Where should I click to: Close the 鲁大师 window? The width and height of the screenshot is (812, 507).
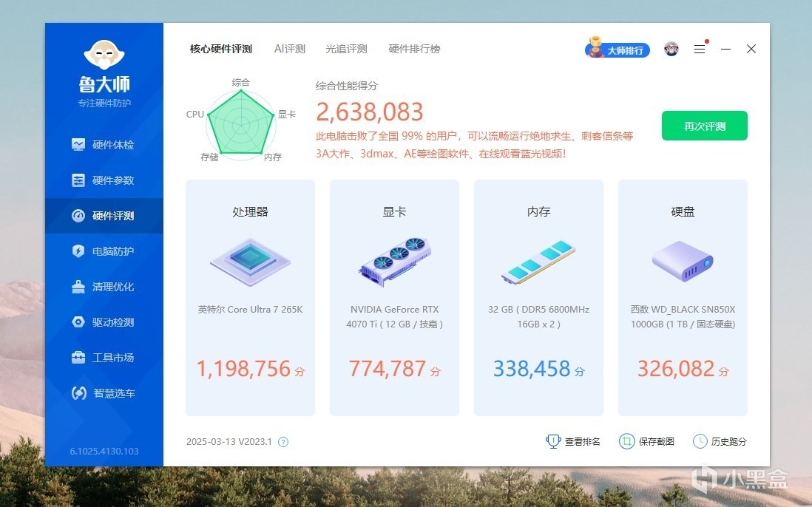click(751, 49)
